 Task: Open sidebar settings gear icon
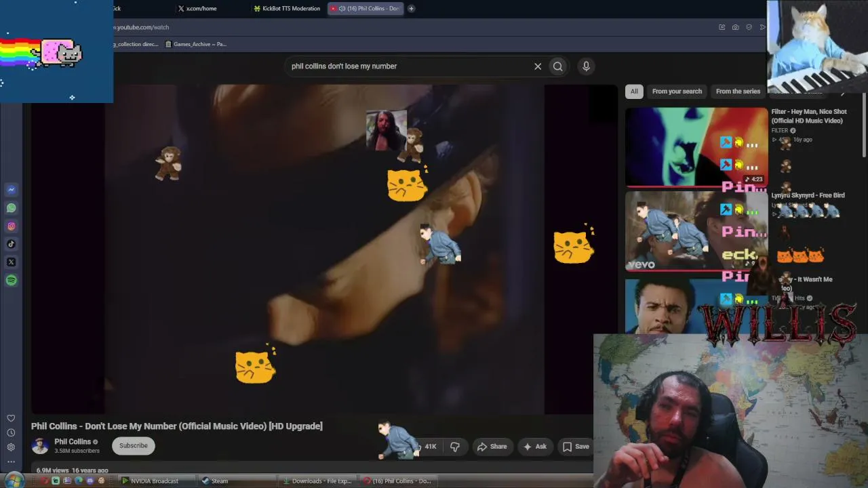coord(11,447)
